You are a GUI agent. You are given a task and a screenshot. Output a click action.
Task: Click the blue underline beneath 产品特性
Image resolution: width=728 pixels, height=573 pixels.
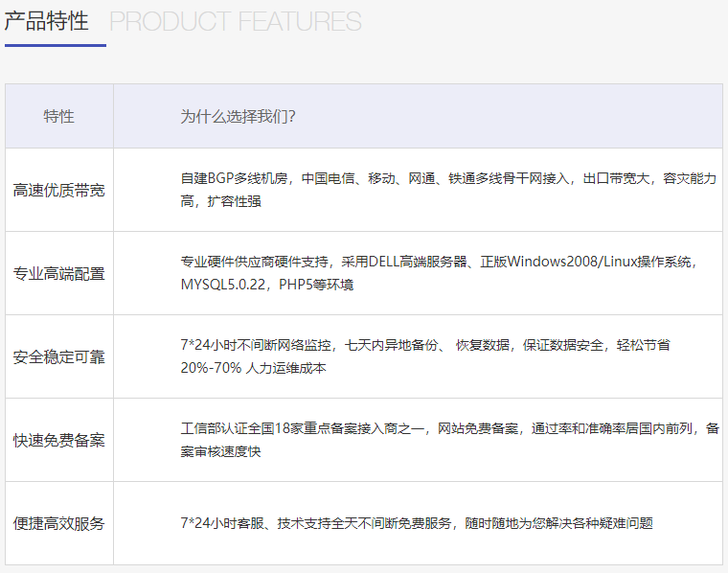(x=55, y=44)
